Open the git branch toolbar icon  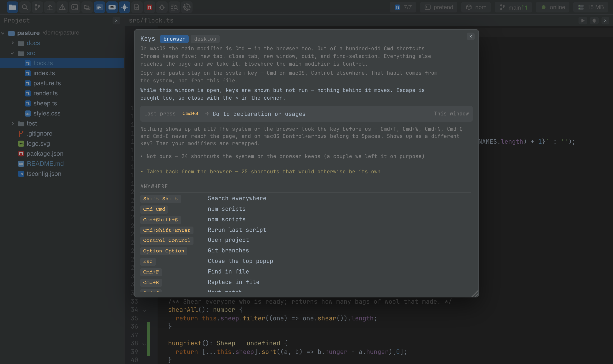pos(37,7)
